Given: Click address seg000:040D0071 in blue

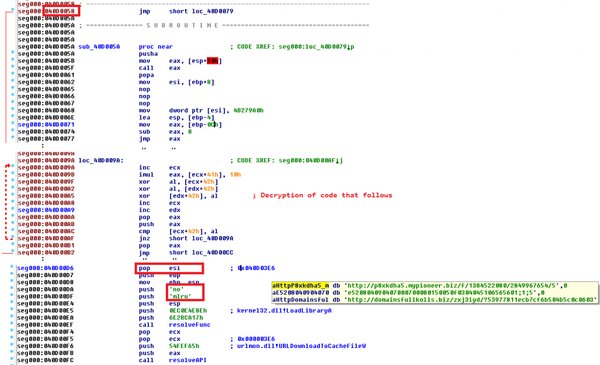Looking at the screenshot, I should pyautogui.click(x=46, y=124).
